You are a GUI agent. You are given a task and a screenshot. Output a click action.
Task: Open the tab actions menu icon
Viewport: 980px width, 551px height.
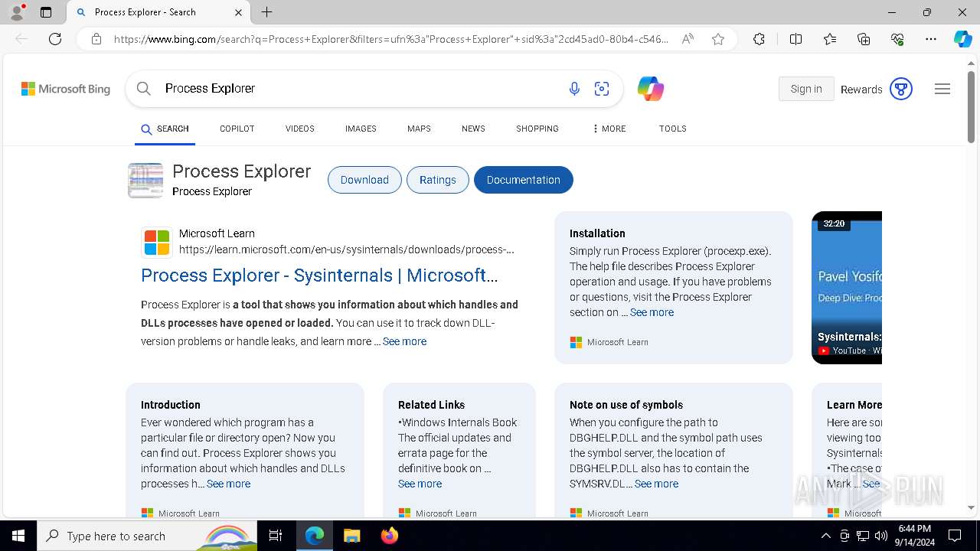pos(46,12)
